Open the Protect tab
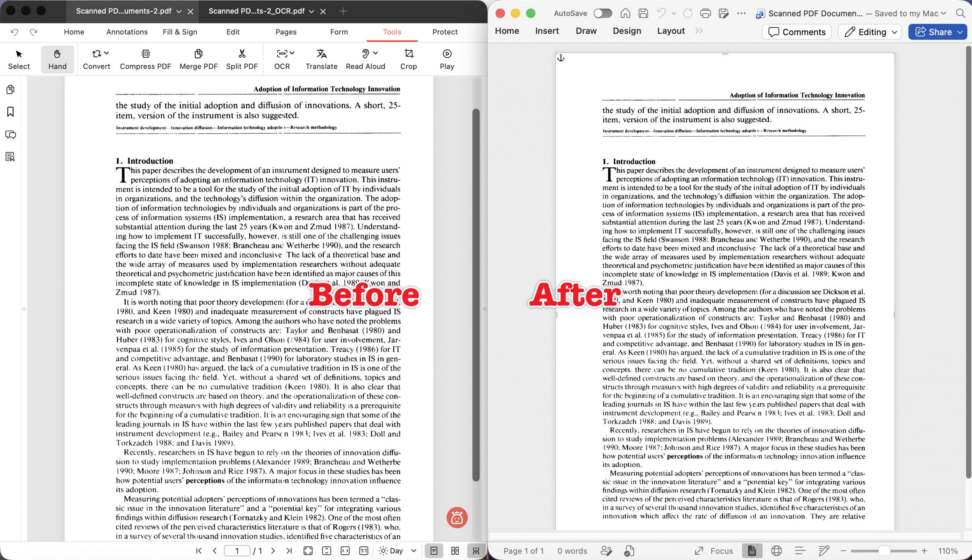The width and height of the screenshot is (972, 560). point(445,32)
